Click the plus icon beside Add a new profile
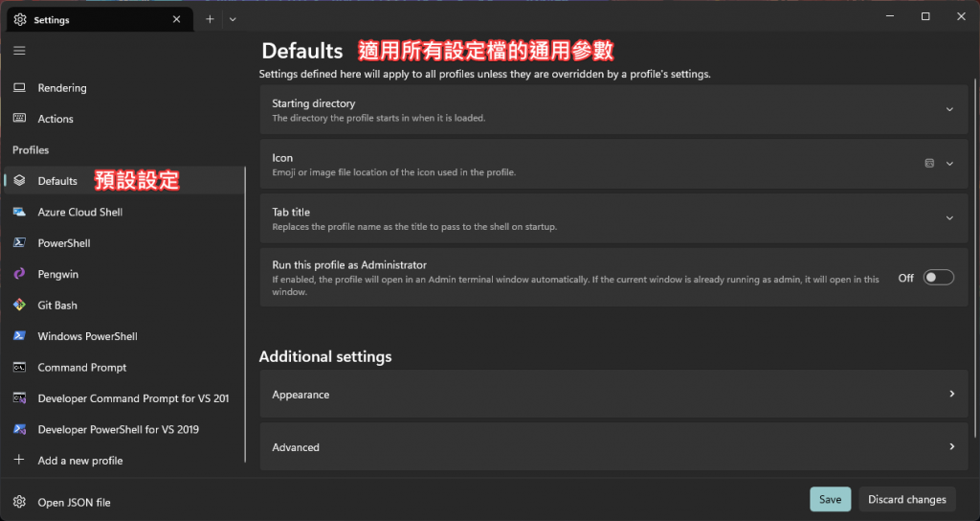The width and height of the screenshot is (980, 521). [19, 460]
